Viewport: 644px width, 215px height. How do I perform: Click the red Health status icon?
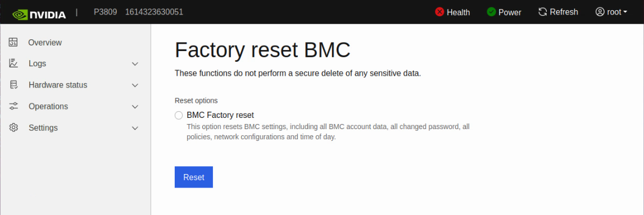[439, 12]
